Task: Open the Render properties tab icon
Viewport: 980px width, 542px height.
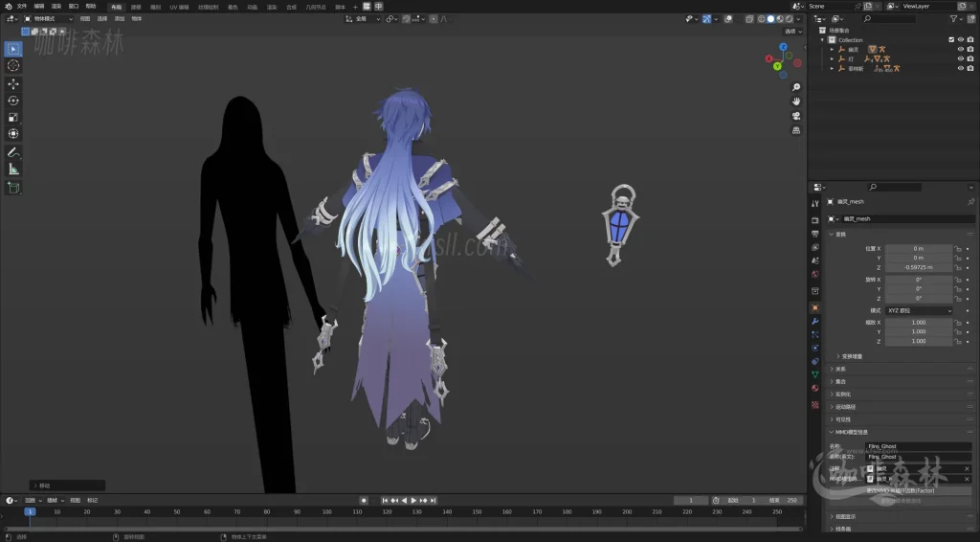Action: click(x=815, y=220)
